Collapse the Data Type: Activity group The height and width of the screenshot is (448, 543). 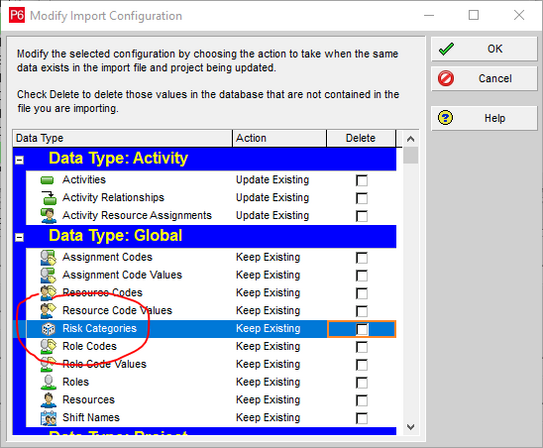click(19, 160)
